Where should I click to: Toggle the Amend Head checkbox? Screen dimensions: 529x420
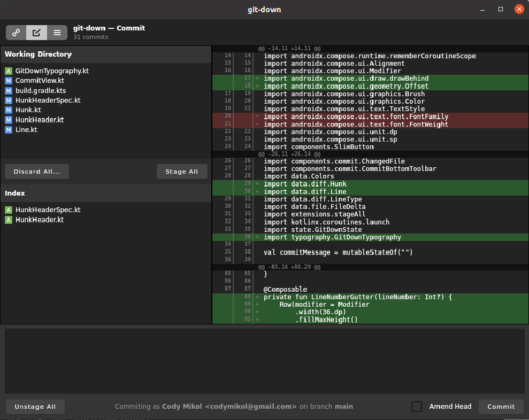[x=417, y=407]
